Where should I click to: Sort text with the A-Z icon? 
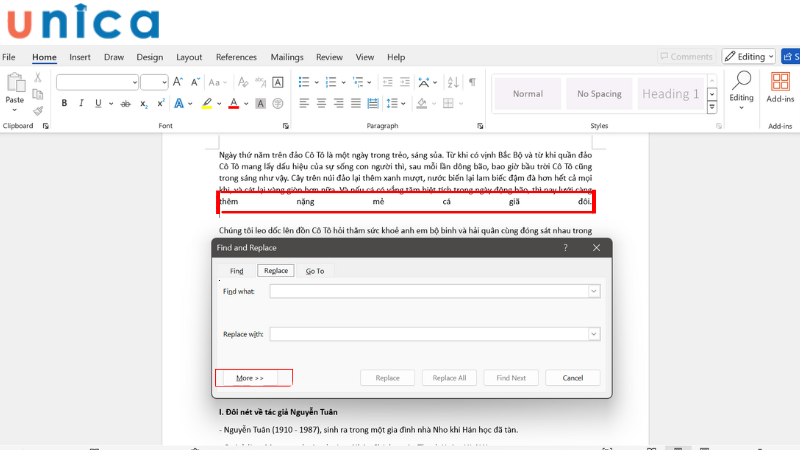(453, 82)
